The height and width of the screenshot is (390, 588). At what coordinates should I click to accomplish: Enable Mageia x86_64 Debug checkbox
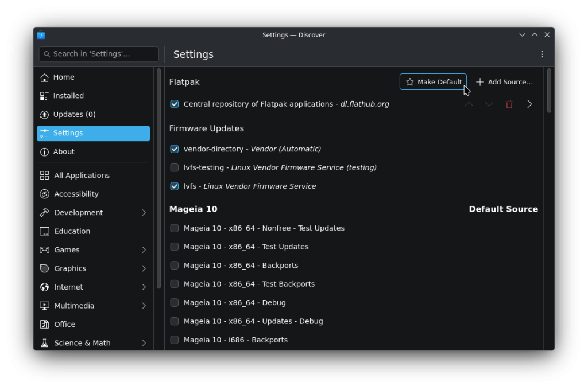coord(175,303)
